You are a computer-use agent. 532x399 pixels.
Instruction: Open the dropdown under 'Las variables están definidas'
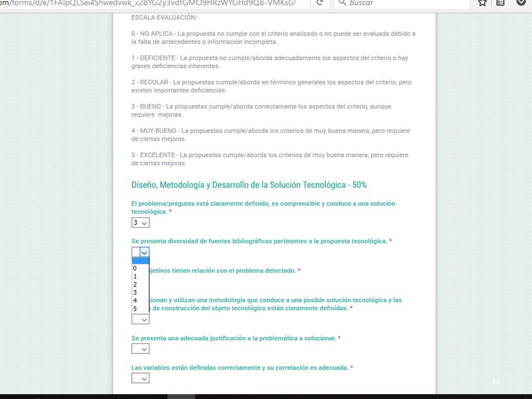tap(140, 378)
